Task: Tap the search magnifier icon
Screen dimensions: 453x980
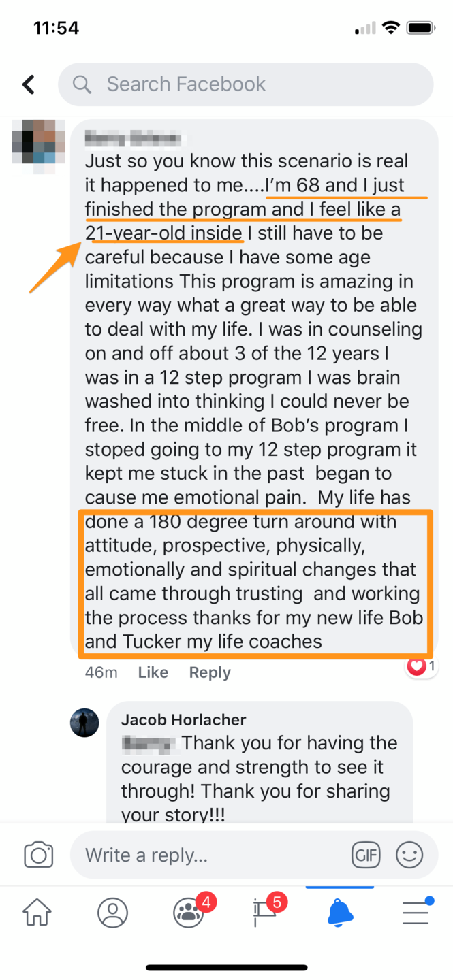Action: tap(82, 84)
